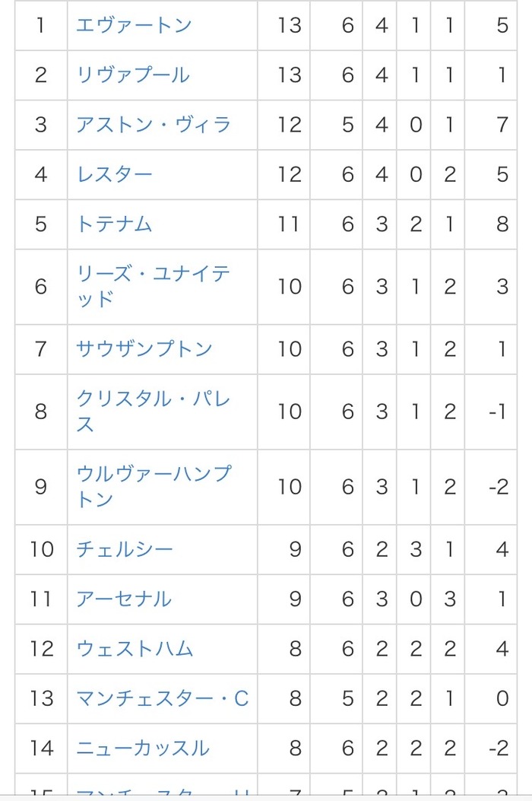Click rank number 1 cell
This screenshot has height=801, width=532.
pyautogui.click(x=41, y=25)
